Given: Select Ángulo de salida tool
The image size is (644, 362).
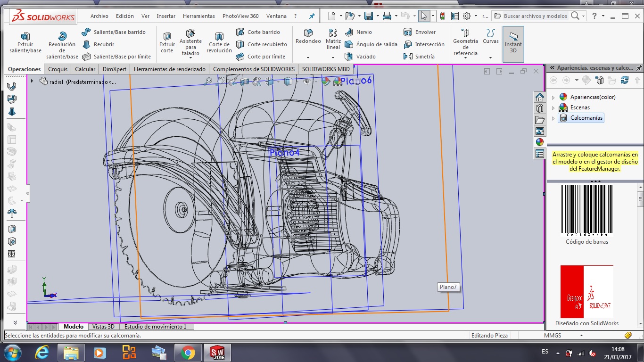Looking at the screenshot, I should tap(371, 44).
